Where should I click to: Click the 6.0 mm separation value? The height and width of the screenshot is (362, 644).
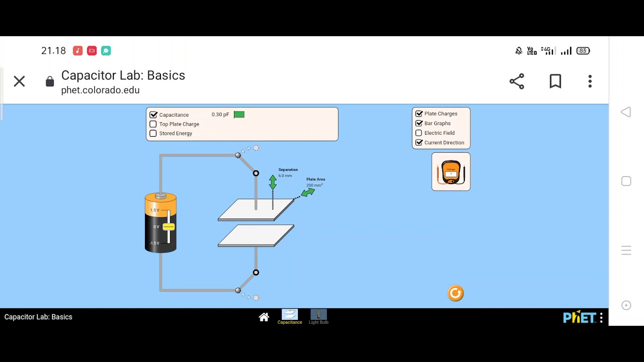(285, 175)
